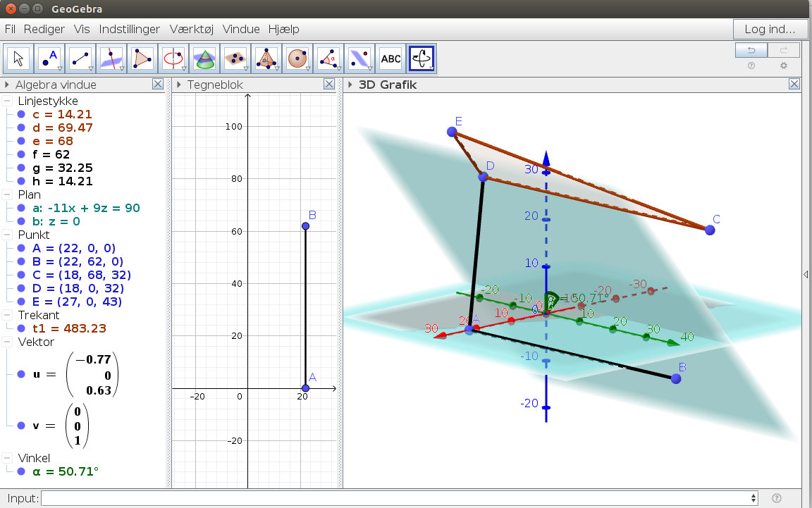The width and height of the screenshot is (812, 508).
Task: Select the Intersect two surfaces tool
Action: [x=204, y=58]
